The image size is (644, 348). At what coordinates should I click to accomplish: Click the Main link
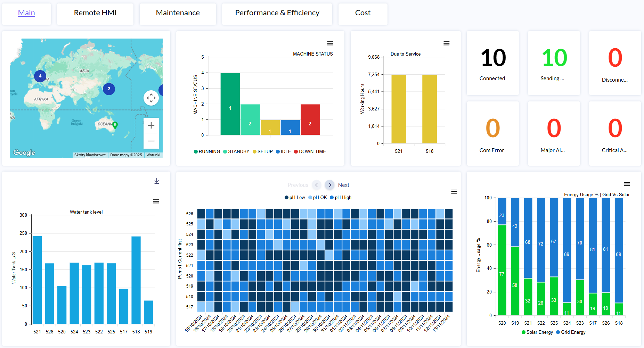[26, 13]
